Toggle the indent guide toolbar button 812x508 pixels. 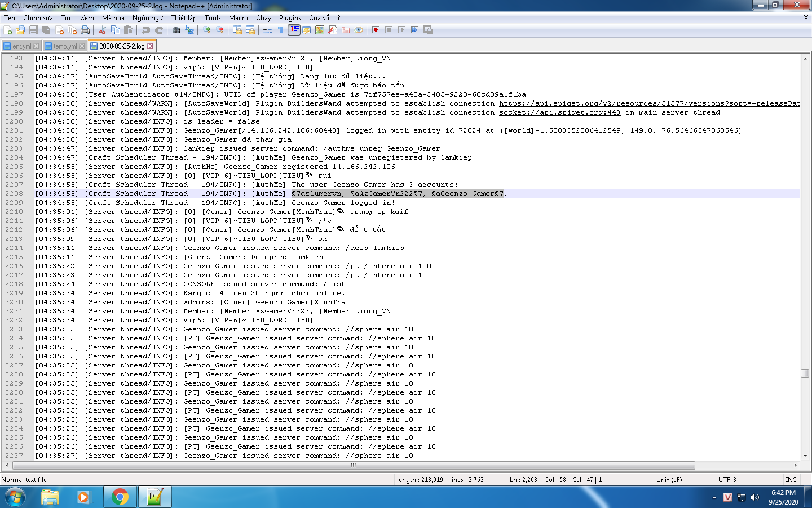[x=294, y=30]
